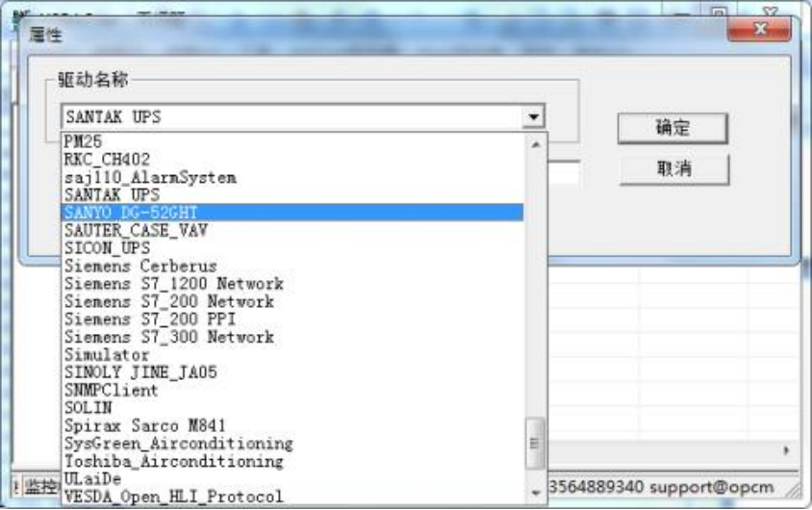Viewport: 812px width, 510px height.
Task: Click the horizontal scrollbar right arrow in background window
Action: tap(786, 450)
